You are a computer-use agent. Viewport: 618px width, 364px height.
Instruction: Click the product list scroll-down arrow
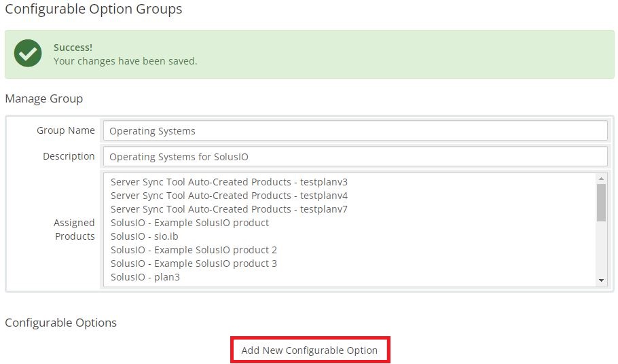click(601, 280)
